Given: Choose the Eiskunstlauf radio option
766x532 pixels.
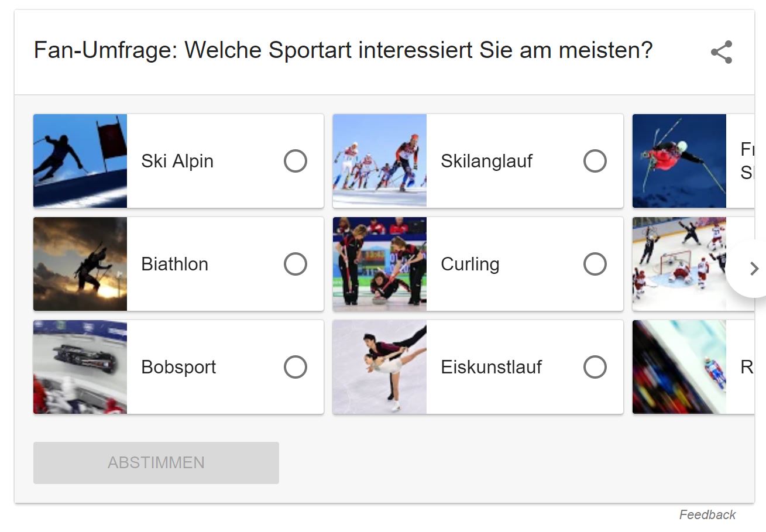Looking at the screenshot, I should [595, 367].
